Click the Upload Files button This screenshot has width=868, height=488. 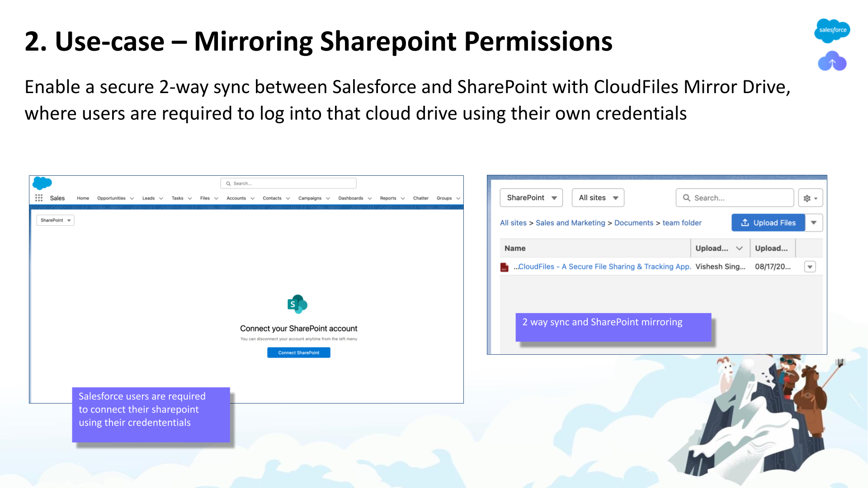(768, 223)
